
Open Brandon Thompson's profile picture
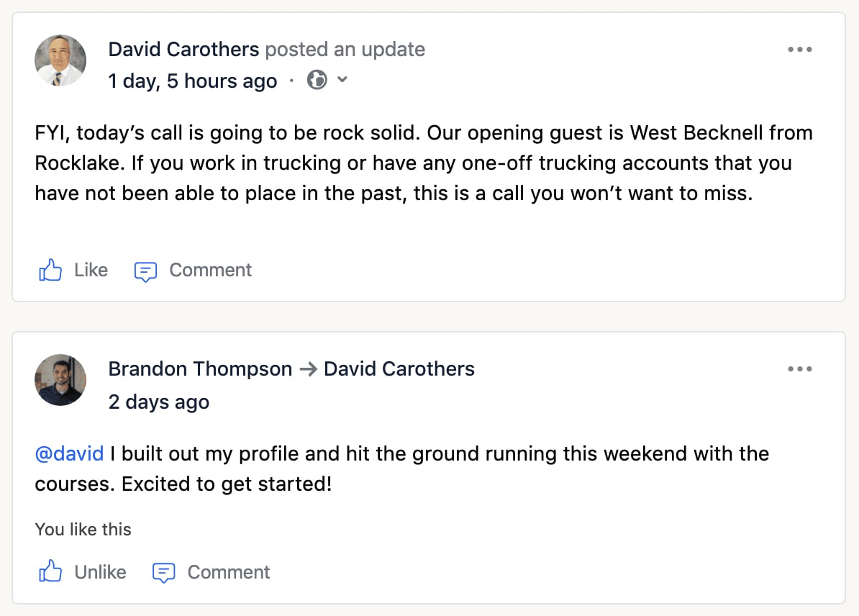pos(60,380)
